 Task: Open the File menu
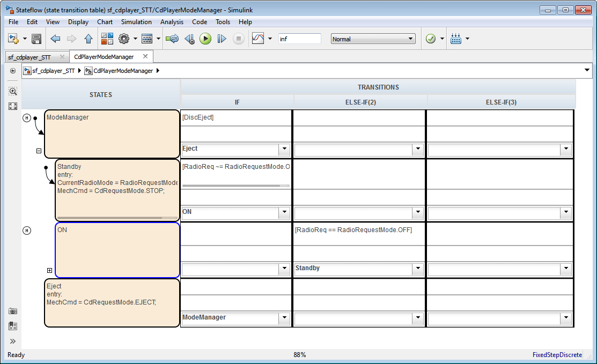tap(13, 22)
